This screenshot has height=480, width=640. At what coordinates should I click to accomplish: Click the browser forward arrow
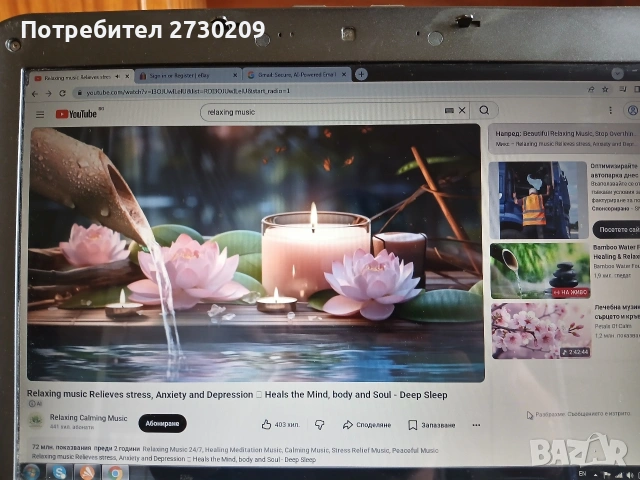pos(49,93)
